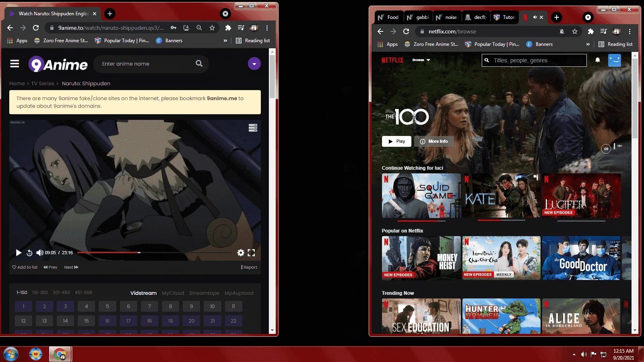Close the Watch Naruto Shippuden tab
This screenshot has height=362, width=644.
tap(95, 14)
